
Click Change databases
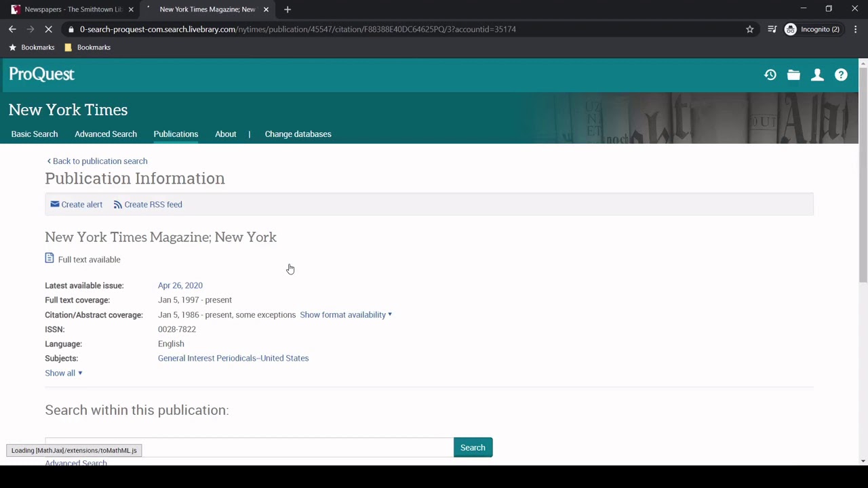(x=298, y=134)
